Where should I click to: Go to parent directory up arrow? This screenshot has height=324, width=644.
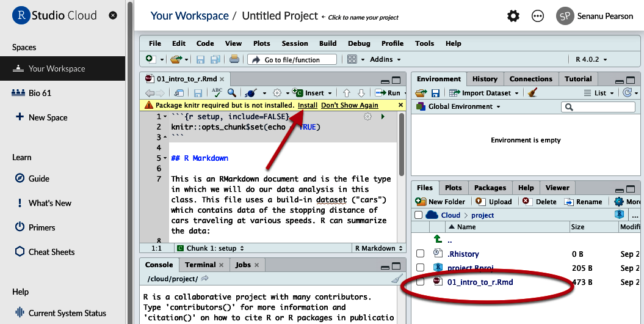(438, 239)
